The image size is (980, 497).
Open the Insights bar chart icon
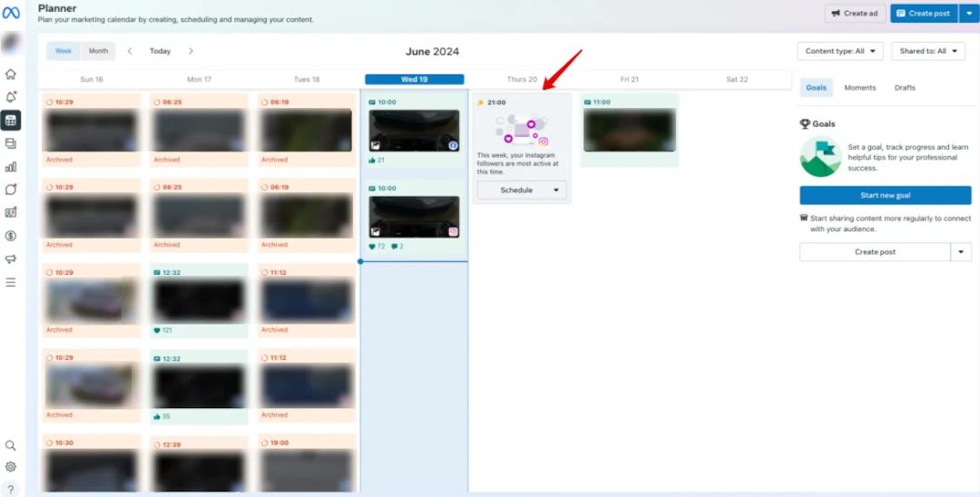11,167
